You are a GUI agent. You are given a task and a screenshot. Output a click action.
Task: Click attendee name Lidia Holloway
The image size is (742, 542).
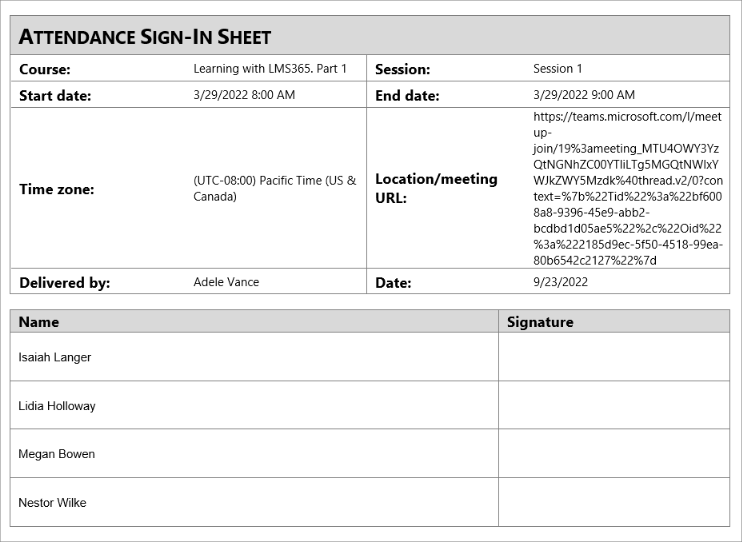[57, 406]
